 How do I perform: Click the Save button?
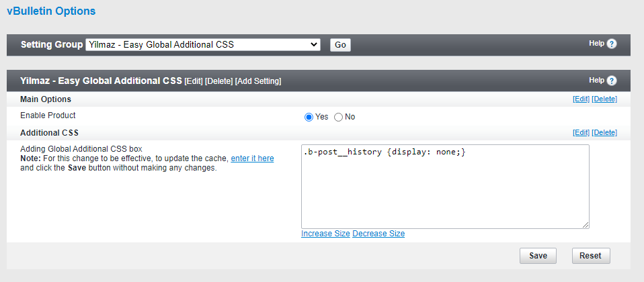[x=538, y=256]
